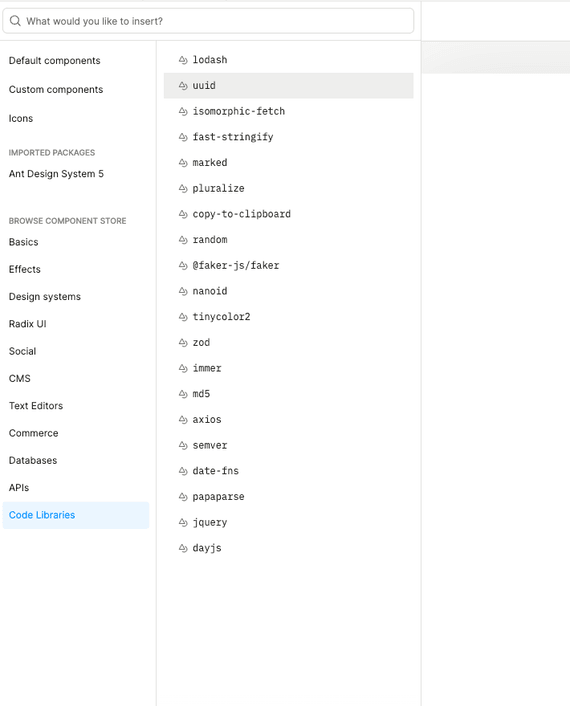Viewport: 570px width, 706px height.
Task: Click the package icon beside zod
Action: pos(183,343)
